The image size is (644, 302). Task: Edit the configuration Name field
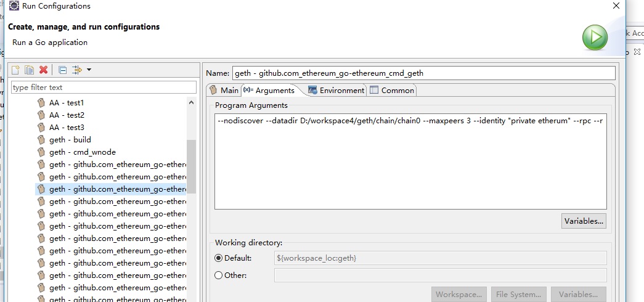tap(423, 73)
